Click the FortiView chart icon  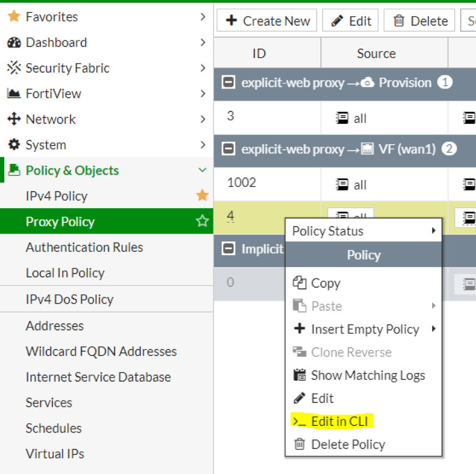coord(14,93)
